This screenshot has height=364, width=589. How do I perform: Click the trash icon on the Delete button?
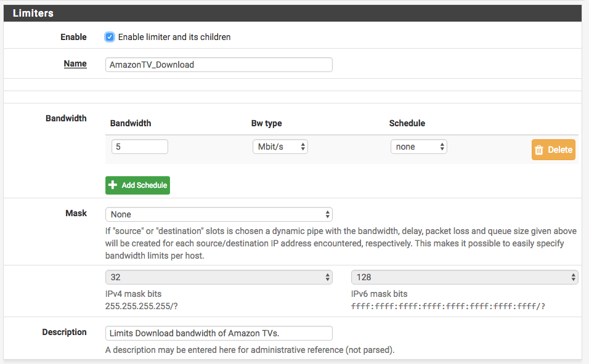click(x=539, y=150)
